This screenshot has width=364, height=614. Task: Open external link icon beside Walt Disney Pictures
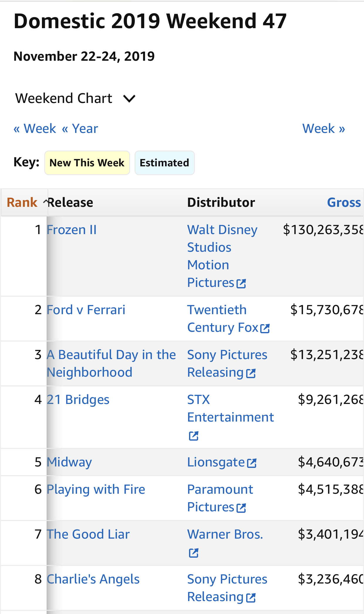(x=241, y=284)
